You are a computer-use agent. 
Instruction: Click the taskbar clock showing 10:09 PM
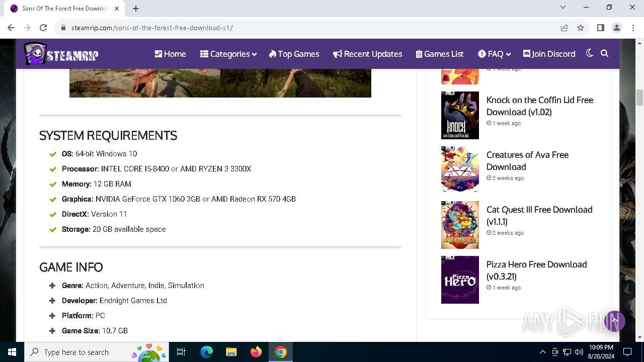coord(601,352)
